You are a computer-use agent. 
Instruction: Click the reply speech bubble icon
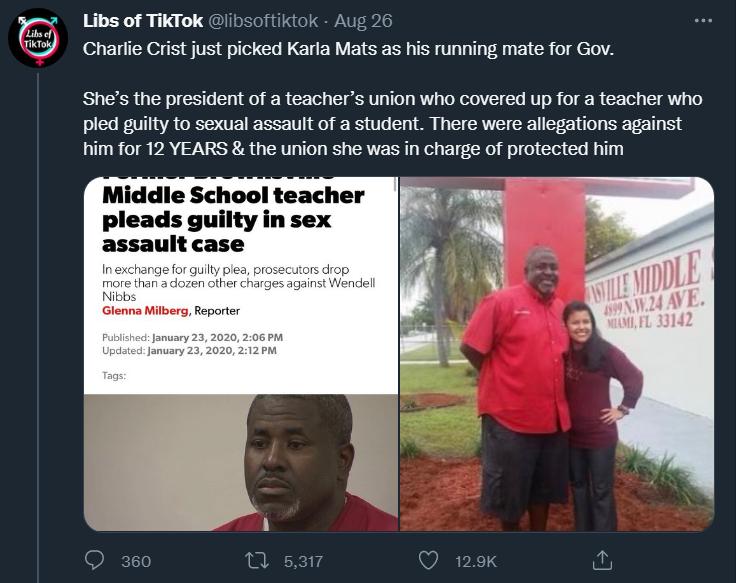click(x=94, y=560)
